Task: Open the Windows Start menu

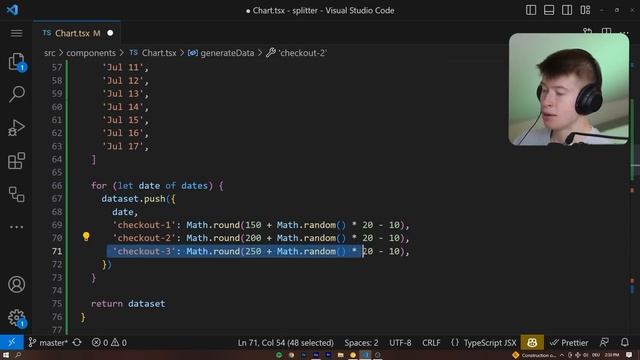Action: pos(6,355)
